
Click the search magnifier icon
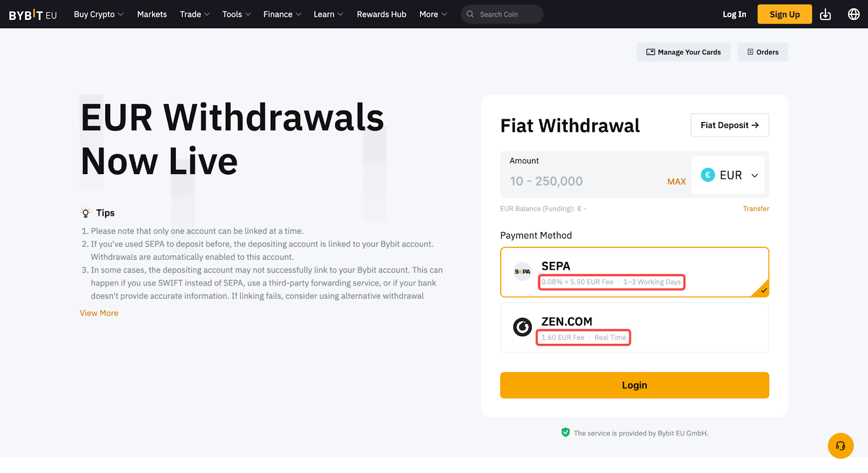tap(470, 15)
